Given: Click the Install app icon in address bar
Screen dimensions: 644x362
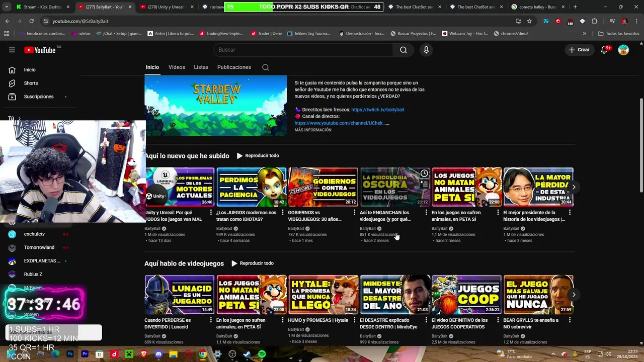Looking at the screenshot, I should [x=518, y=21].
